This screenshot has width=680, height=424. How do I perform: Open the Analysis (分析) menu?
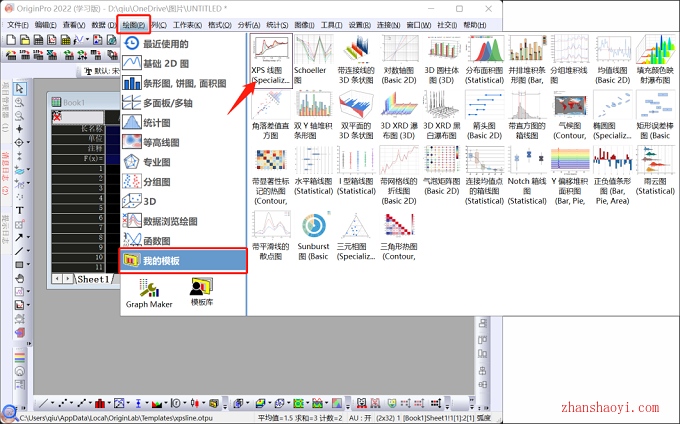249,25
